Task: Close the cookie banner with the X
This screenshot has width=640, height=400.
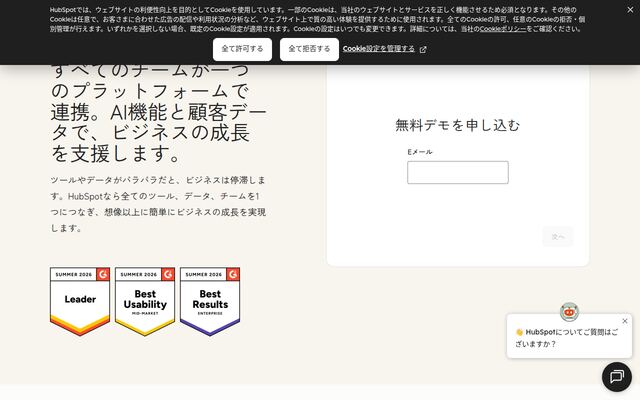Action: pyautogui.click(x=630, y=10)
